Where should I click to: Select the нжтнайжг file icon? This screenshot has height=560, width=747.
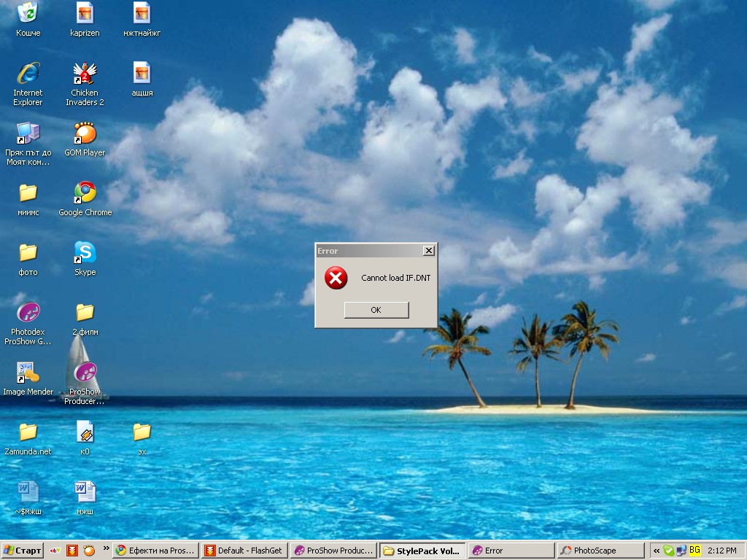(x=142, y=20)
